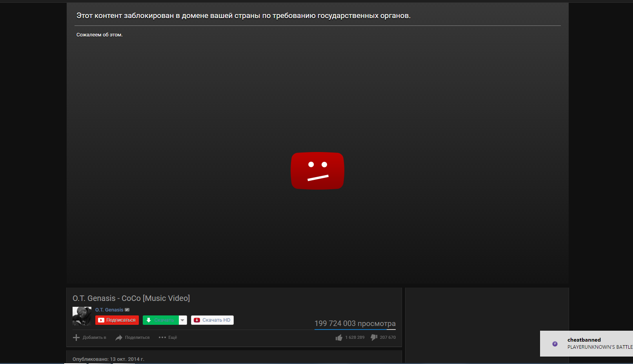Viewport: 633px width, 364px height.
Task: Click the verified badge next to O.T. Genasis
Action: coord(127,310)
